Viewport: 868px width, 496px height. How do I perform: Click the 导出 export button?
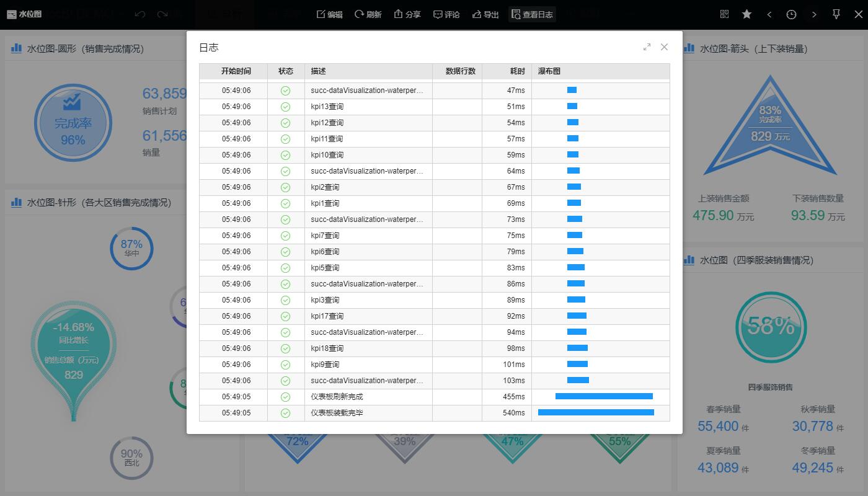click(485, 14)
